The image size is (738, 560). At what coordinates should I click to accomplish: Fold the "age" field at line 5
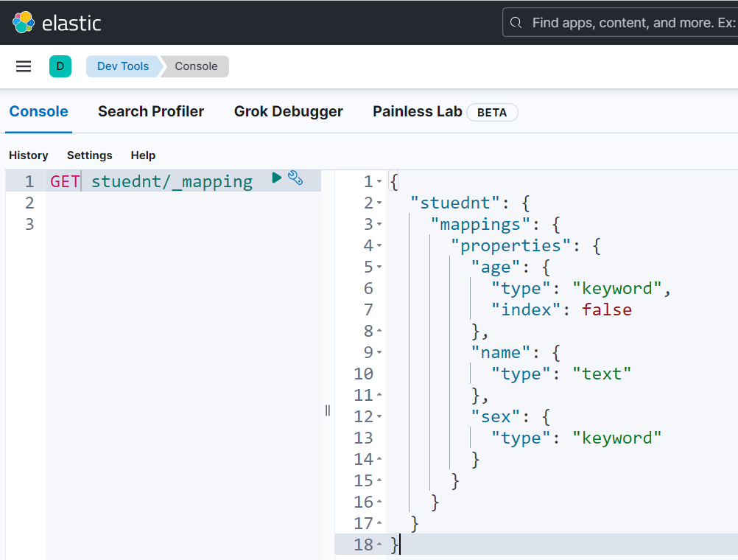tap(379, 267)
